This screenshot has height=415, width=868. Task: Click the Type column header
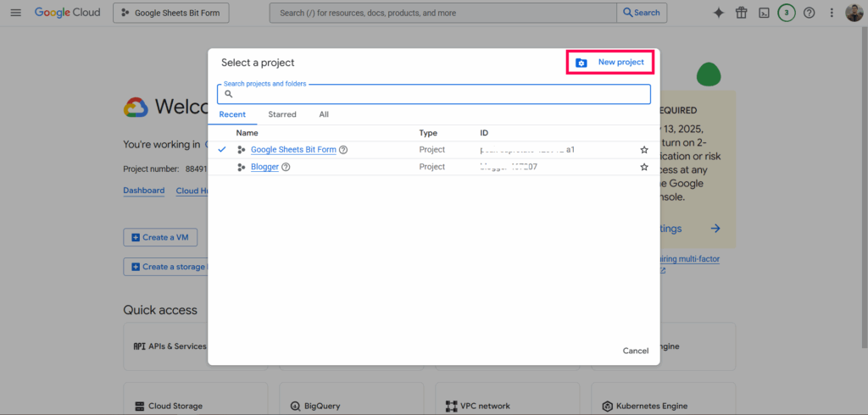coord(428,133)
